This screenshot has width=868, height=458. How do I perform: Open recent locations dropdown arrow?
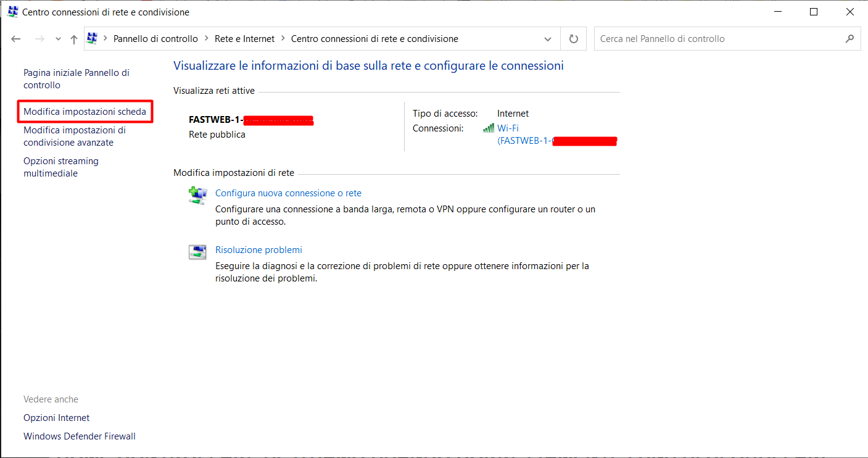(58, 39)
